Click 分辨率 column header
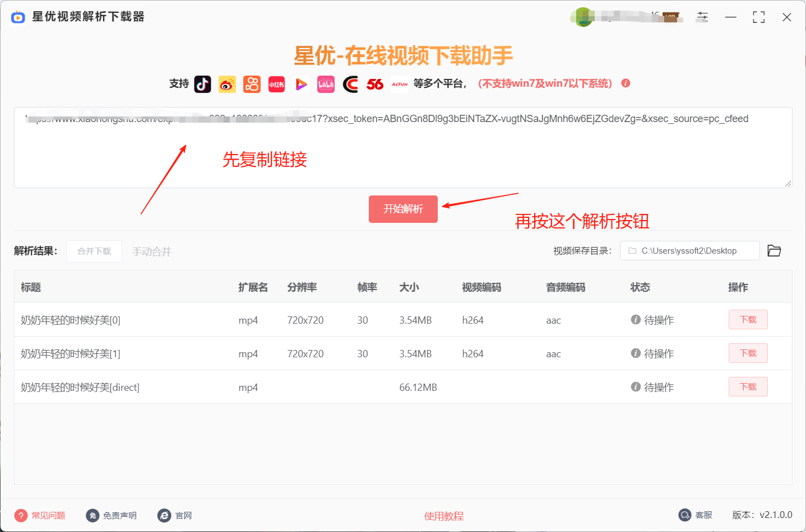806x532 pixels. (302, 287)
